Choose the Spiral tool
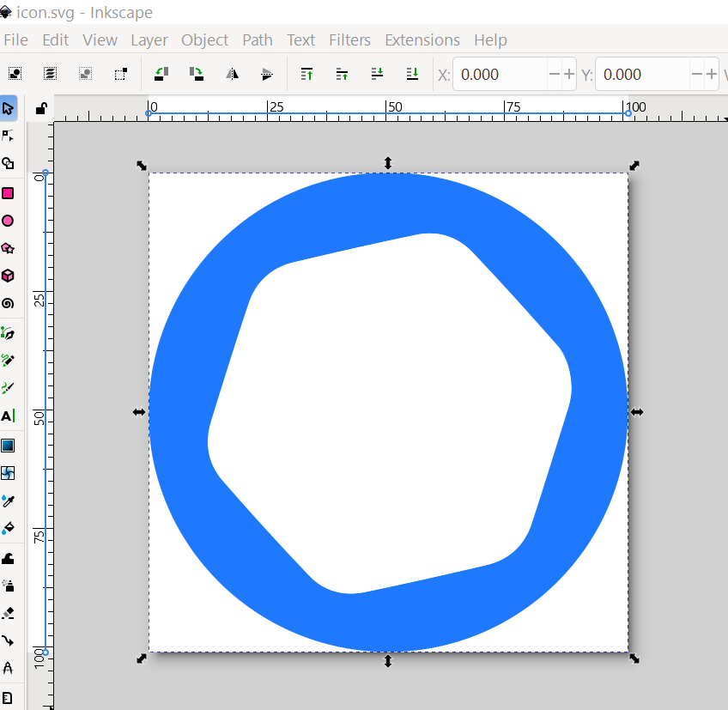This screenshot has width=728, height=710. (8, 303)
